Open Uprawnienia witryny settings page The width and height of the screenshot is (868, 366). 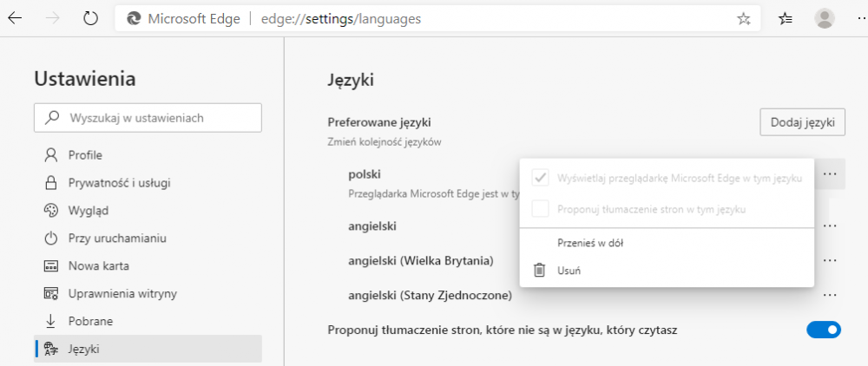point(122,293)
